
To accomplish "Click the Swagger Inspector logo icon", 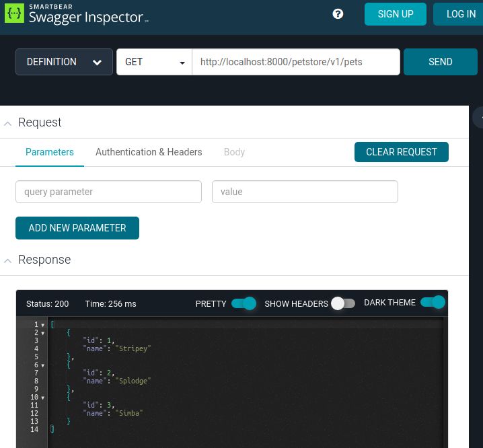I will (x=14, y=13).
